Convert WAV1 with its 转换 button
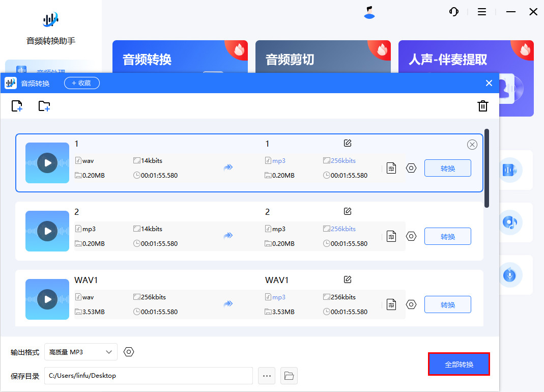Viewport: 544px width, 392px height. tap(447, 304)
